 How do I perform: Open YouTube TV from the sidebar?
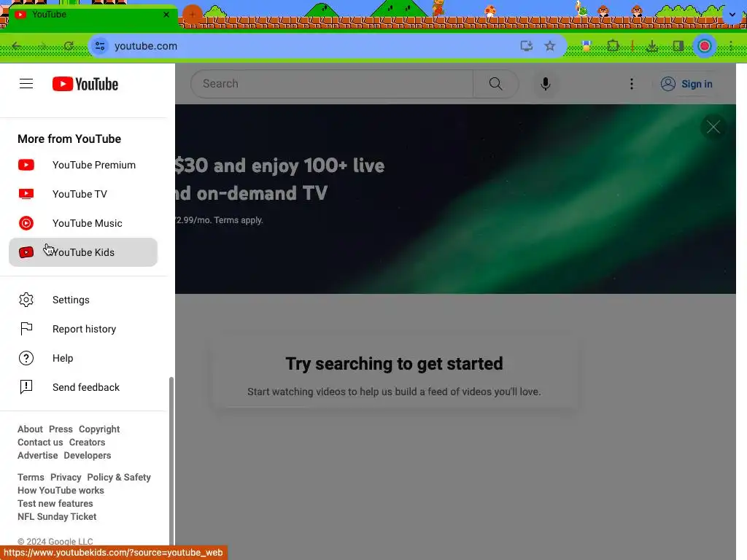tap(83, 194)
